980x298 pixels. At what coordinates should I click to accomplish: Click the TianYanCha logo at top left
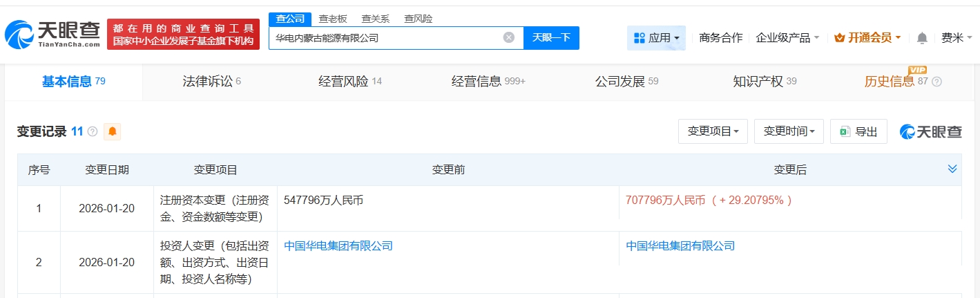(x=52, y=33)
